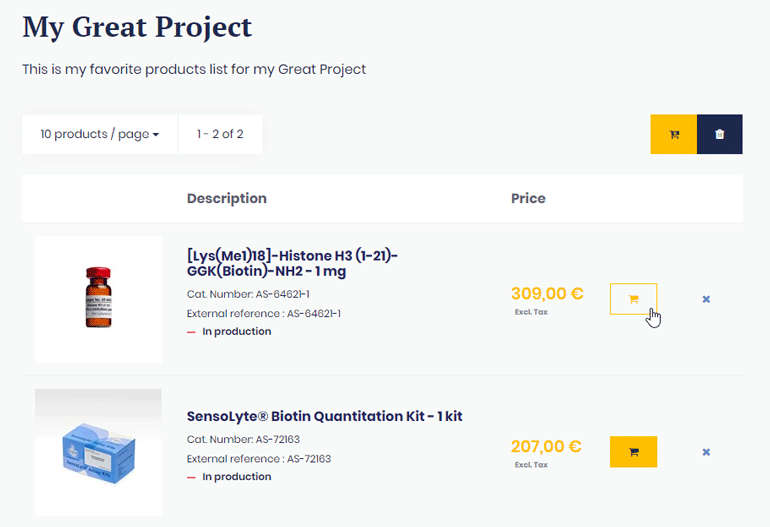Remove SensoLyte Biotin Kit from list
Screen dimensions: 770x527
706,452
